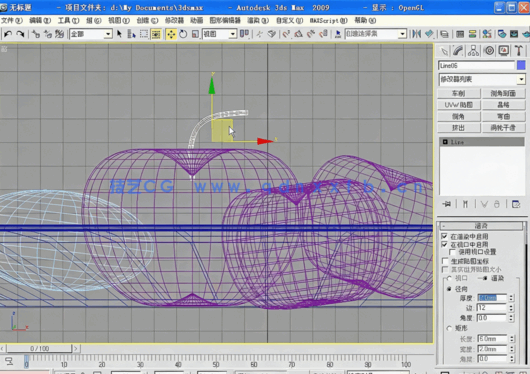Screen dimensions: 530x374
Task: Open the Curve Editor icon
Action: (x=460, y=34)
